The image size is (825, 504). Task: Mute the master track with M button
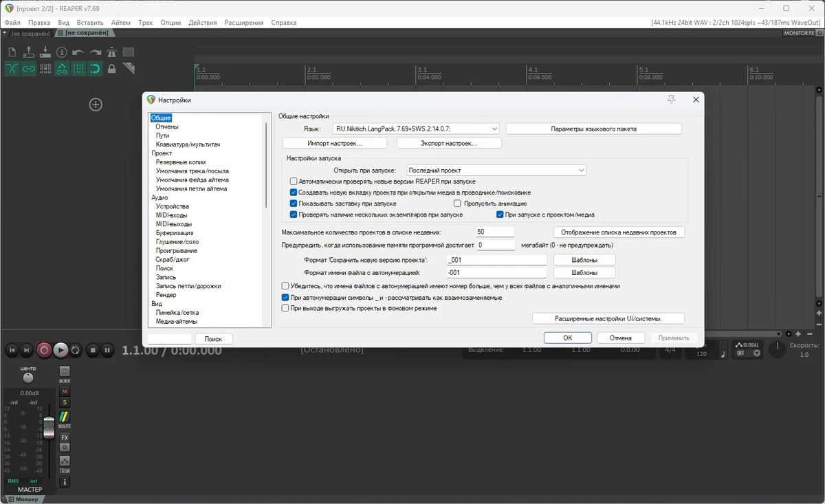point(65,391)
